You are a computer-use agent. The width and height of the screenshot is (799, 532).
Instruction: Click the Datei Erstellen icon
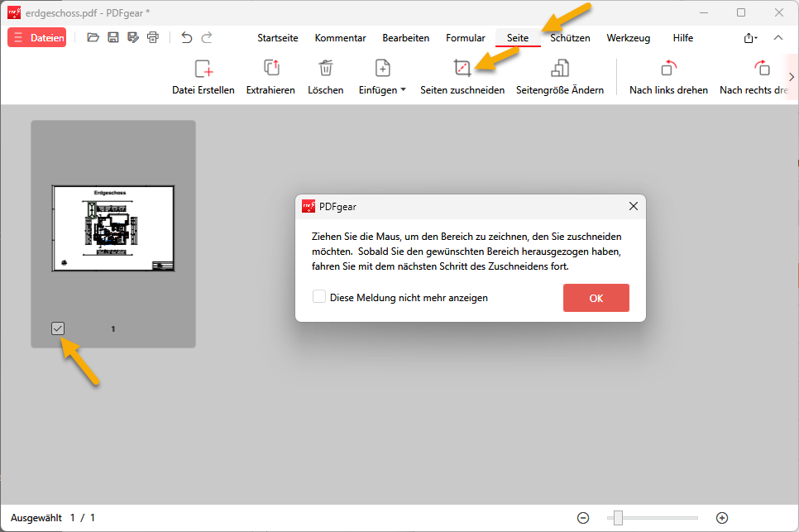[203, 69]
